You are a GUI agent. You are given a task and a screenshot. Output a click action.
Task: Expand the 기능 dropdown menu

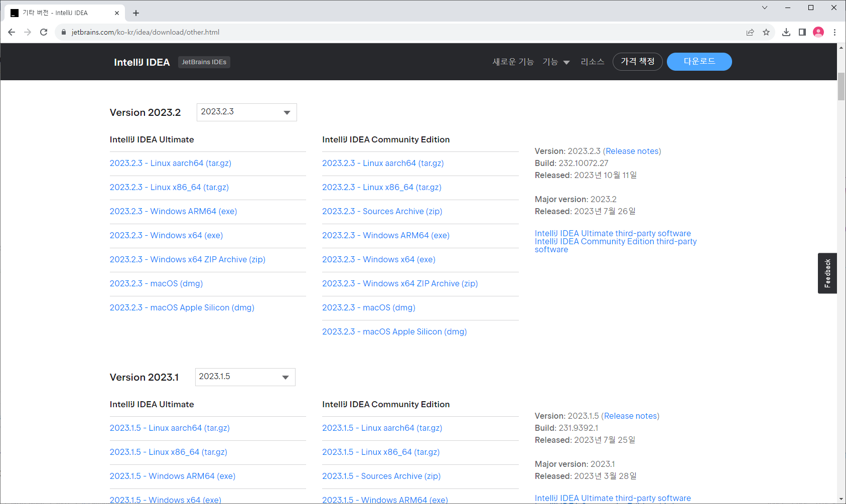(556, 62)
